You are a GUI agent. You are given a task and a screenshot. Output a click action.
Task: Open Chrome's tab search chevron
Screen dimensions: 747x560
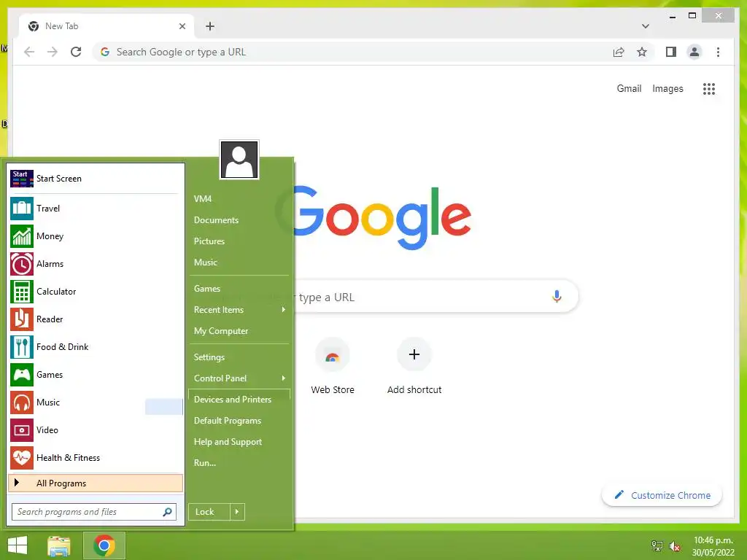coord(645,26)
